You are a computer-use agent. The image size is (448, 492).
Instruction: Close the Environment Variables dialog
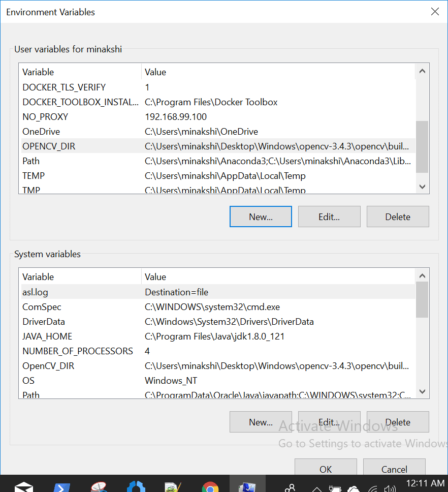coord(435,12)
